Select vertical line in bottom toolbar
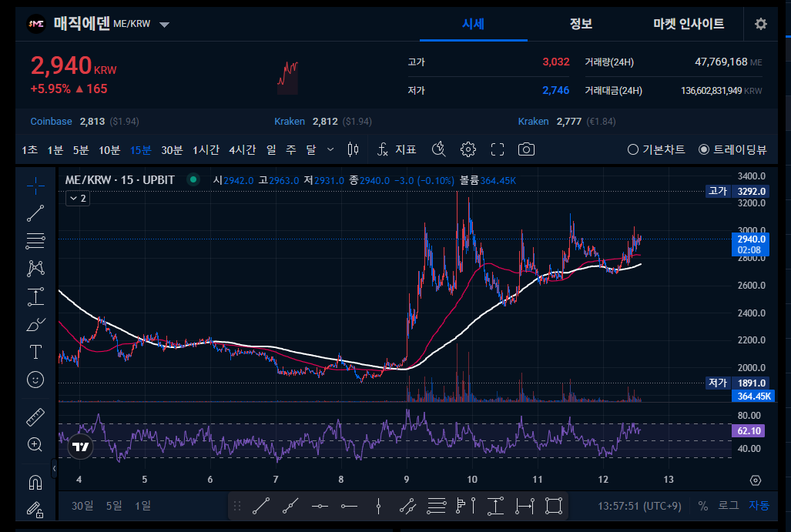This screenshot has height=532, width=791. pos(378,506)
